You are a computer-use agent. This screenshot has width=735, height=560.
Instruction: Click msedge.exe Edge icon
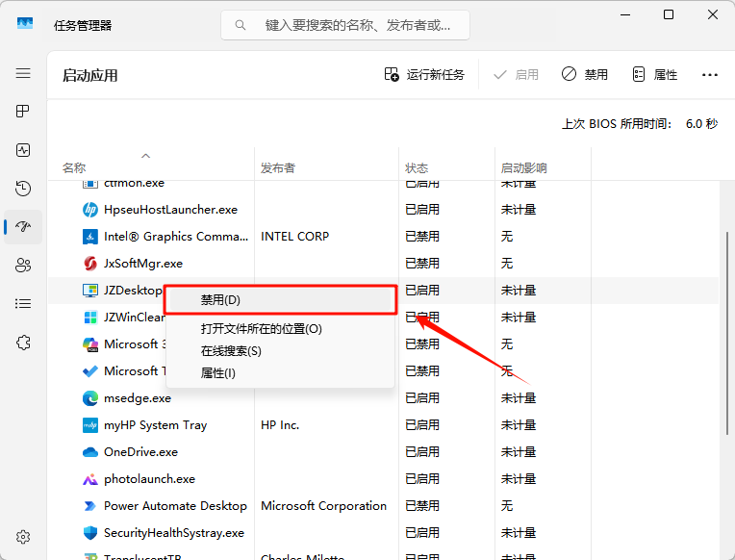click(90, 398)
